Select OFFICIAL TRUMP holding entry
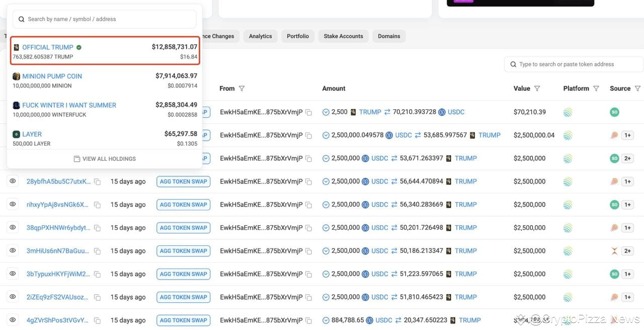The width and height of the screenshot is (644, 330). (x=105, y=51)
